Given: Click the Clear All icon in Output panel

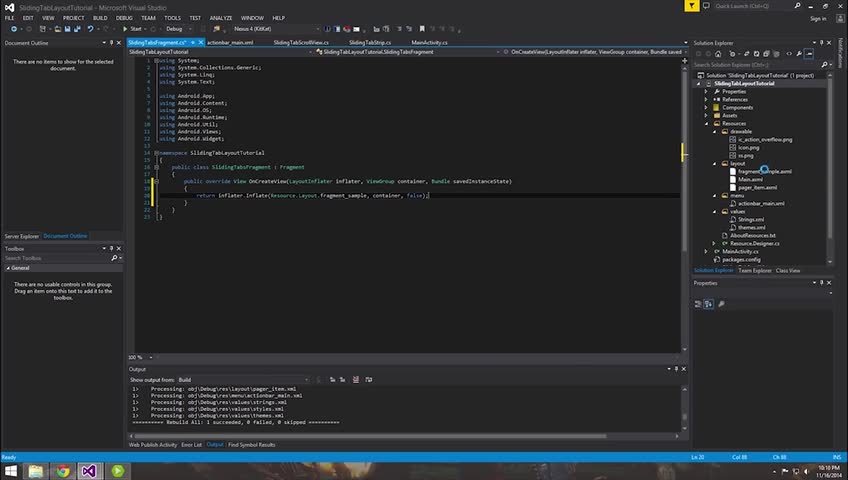Looking at the screenshot, I should pyautogui.click(x=355, y=379).
